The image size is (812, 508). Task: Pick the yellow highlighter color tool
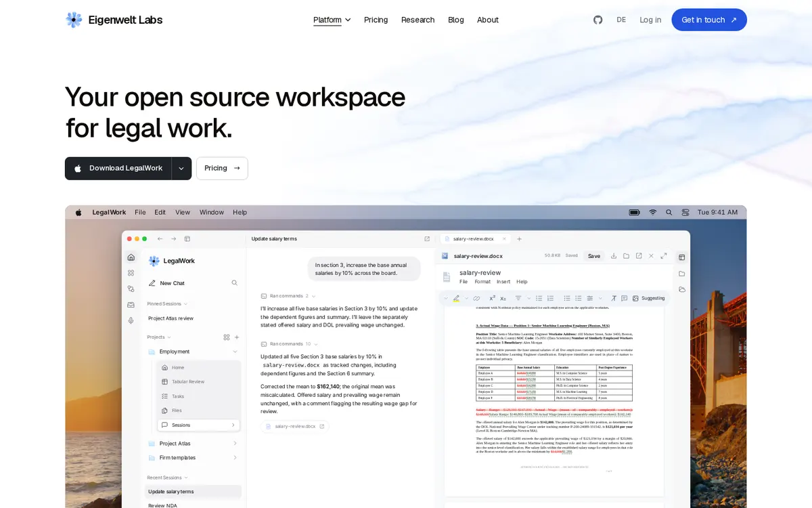[x=456, y=298]
